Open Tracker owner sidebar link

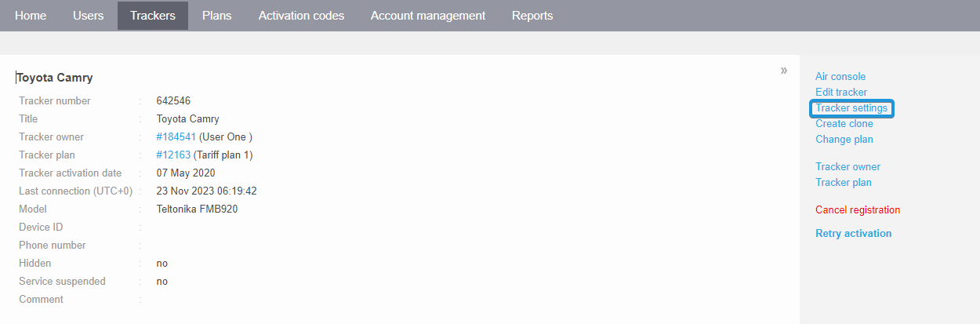[848, 167]
